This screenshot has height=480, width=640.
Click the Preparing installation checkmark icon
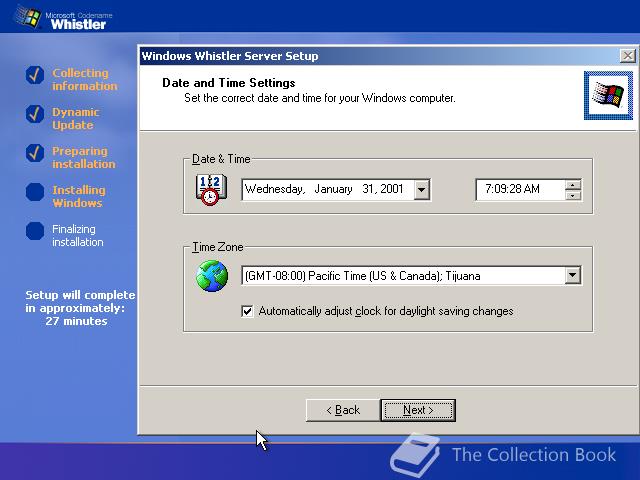[x=35, y=153]
